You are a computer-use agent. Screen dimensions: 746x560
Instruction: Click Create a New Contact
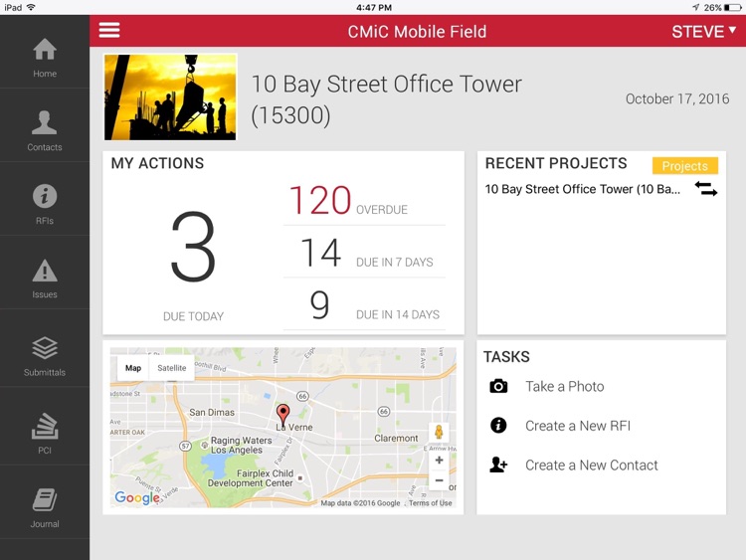click(x=592, y=465)
